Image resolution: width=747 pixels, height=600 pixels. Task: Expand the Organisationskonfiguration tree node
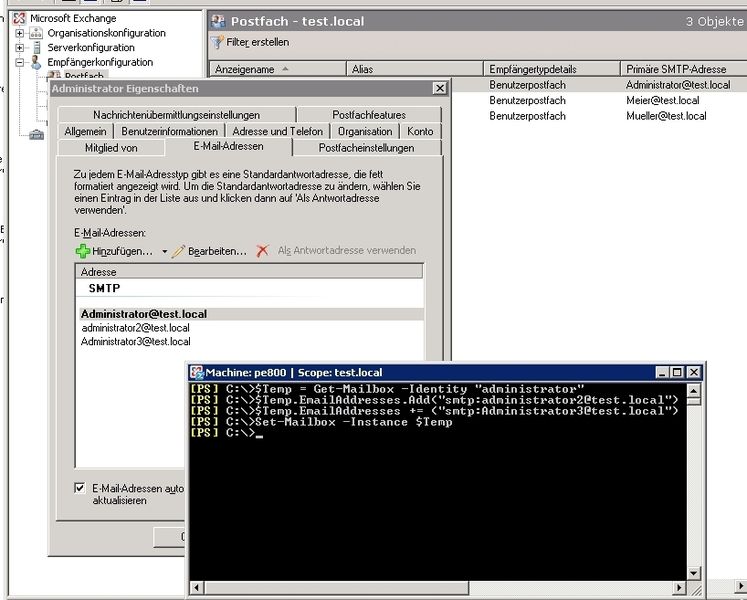tap(19, 33)
